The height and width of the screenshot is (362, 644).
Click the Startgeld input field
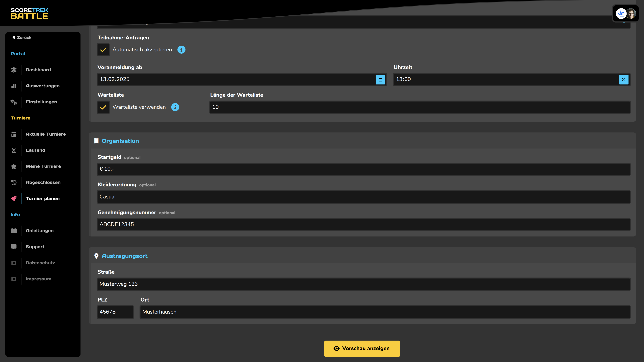click(x=363, y=169)
